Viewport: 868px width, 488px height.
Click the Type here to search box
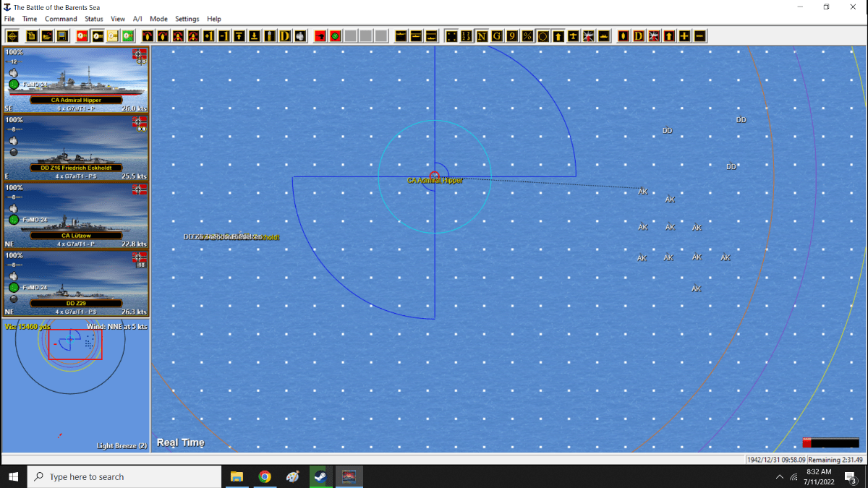click(x=124, y=476)
